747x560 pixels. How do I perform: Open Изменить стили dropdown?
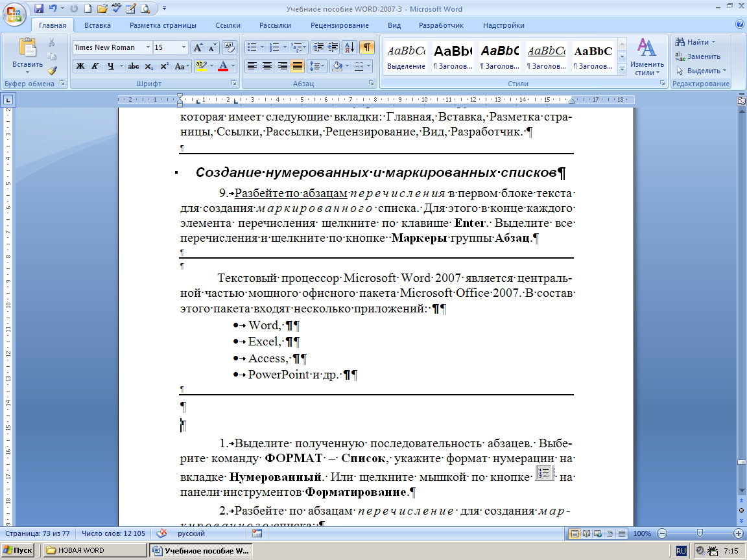646,56
